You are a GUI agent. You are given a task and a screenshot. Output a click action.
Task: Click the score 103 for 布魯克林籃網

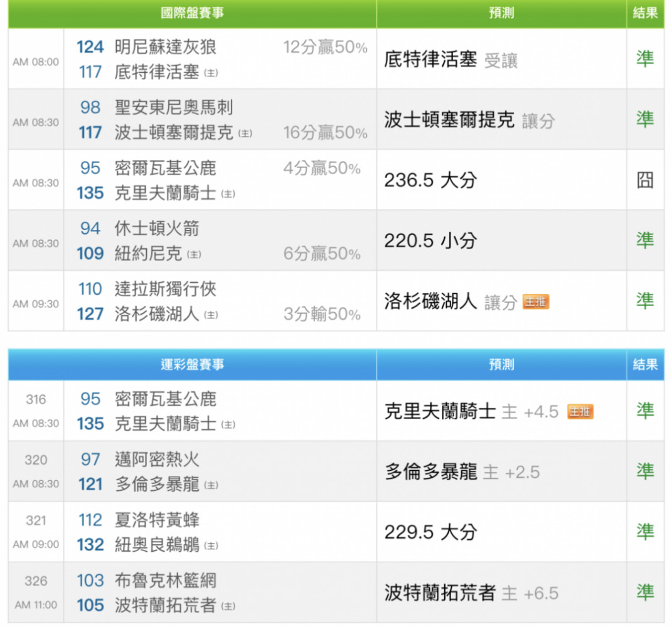point(90,581)
